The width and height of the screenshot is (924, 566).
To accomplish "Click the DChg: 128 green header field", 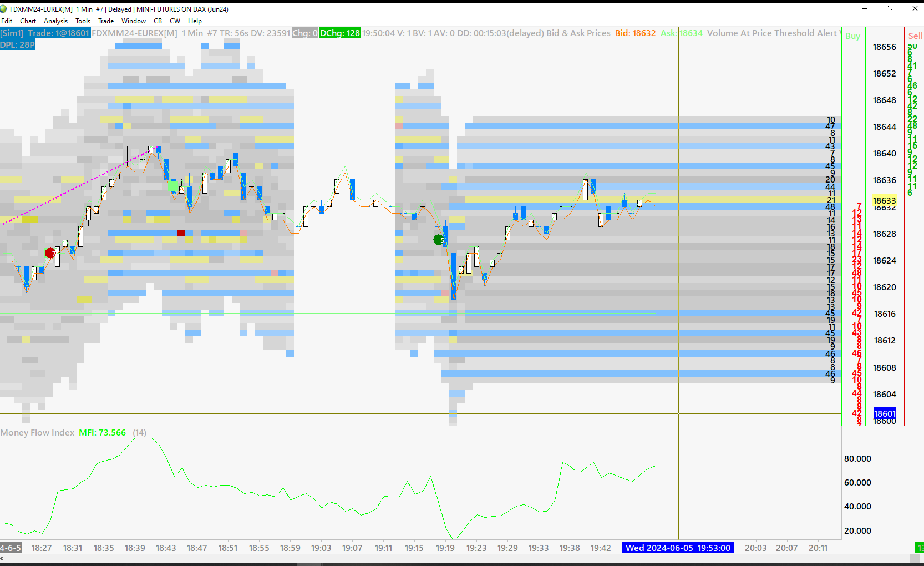I will (x=340, y=33).
